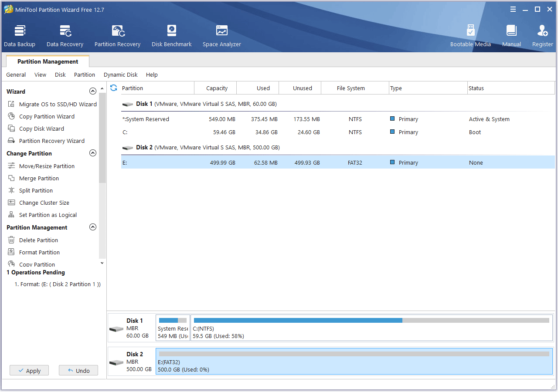
Task: Click the Apply button
Action: [x=29, y=371]
